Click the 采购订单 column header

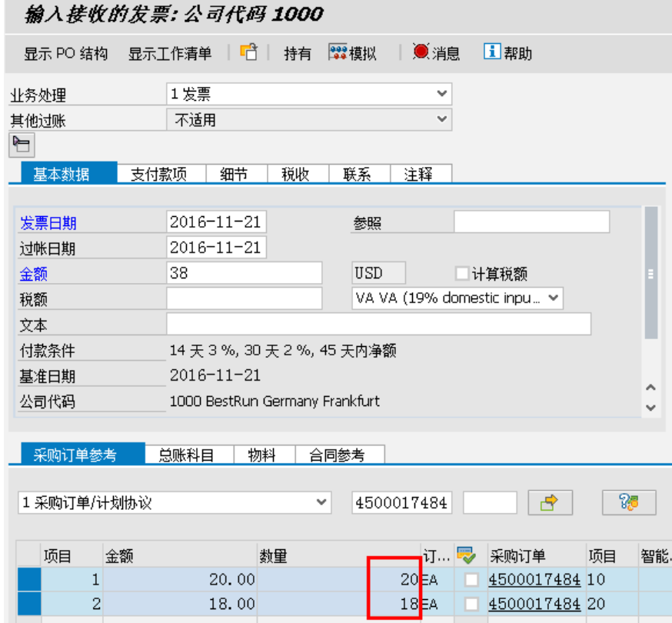click(x=537, y=556)
